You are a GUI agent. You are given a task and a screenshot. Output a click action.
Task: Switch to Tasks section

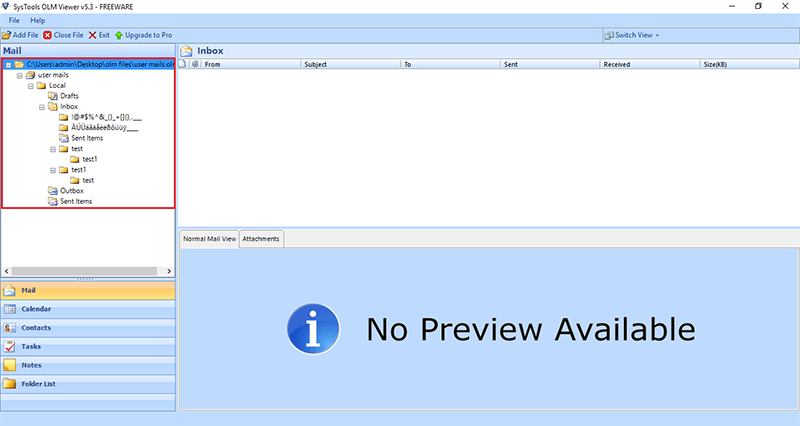(x=88, y=346)
